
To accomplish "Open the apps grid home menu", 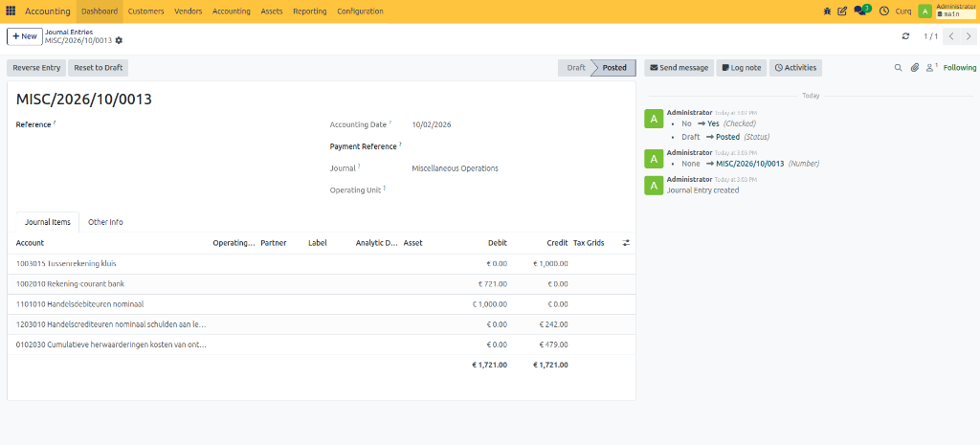I will pos(11,11).
